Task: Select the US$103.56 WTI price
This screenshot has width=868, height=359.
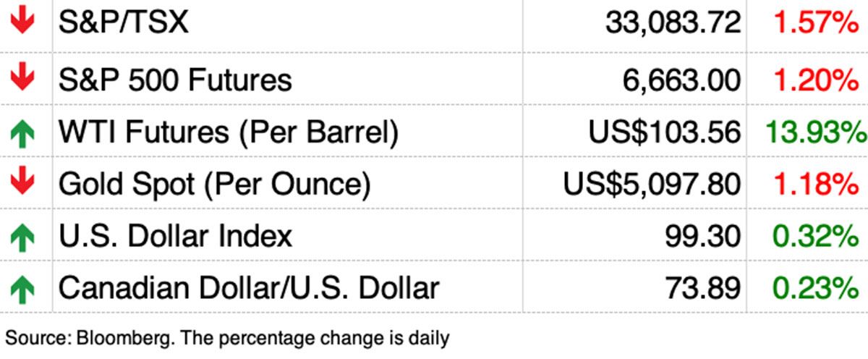Action: [664, 132]
